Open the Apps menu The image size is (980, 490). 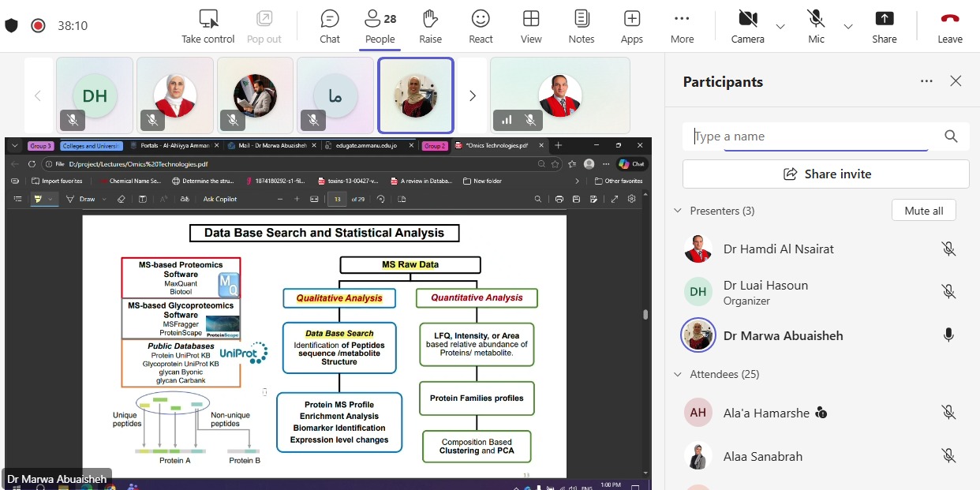[x=631, y=25]
